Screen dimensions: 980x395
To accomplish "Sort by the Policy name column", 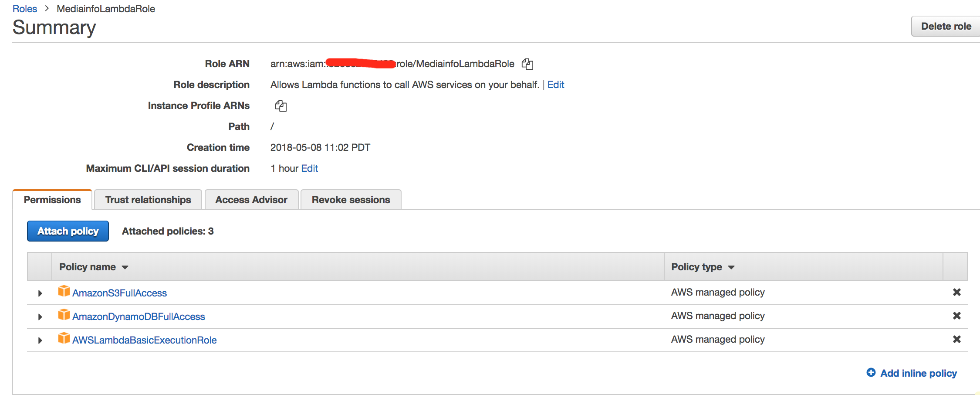I will pyautogui.click(x=94, y=267).
